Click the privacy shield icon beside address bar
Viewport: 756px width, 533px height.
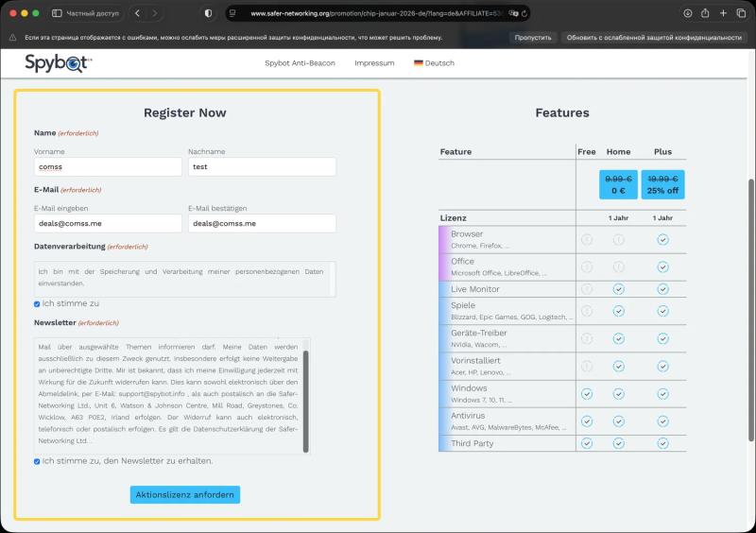point(208,13)
